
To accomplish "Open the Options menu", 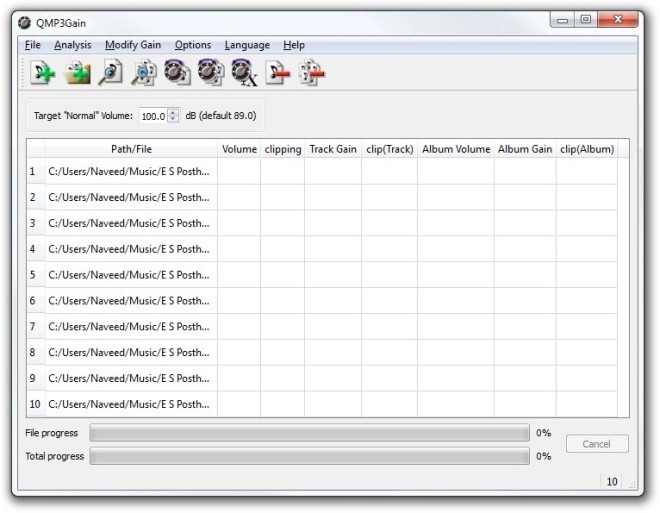I will (193, 45).
